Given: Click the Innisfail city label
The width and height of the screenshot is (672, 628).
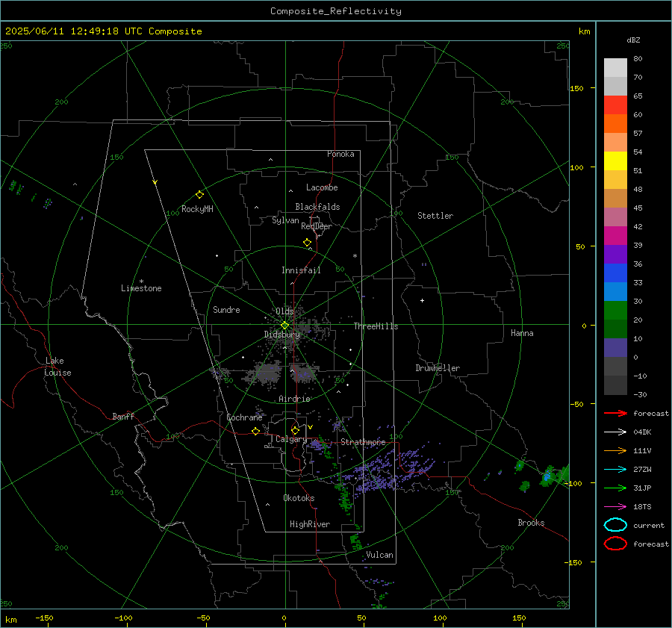Looking at the screenshot, I should click(301, 270).
